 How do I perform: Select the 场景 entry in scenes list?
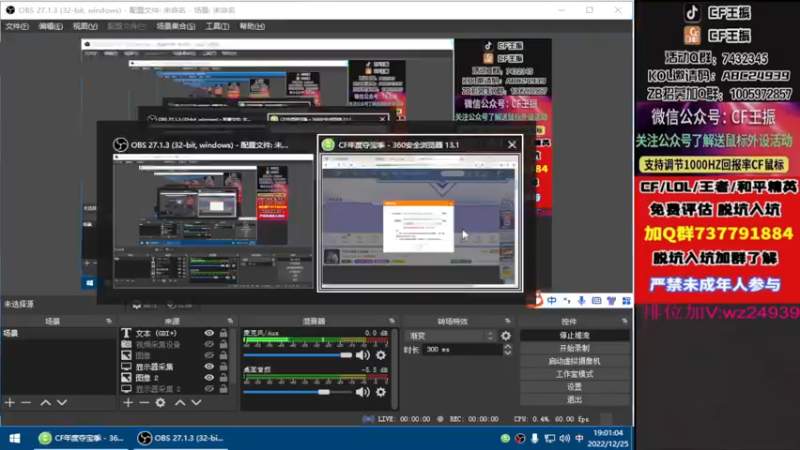point(58,333)
